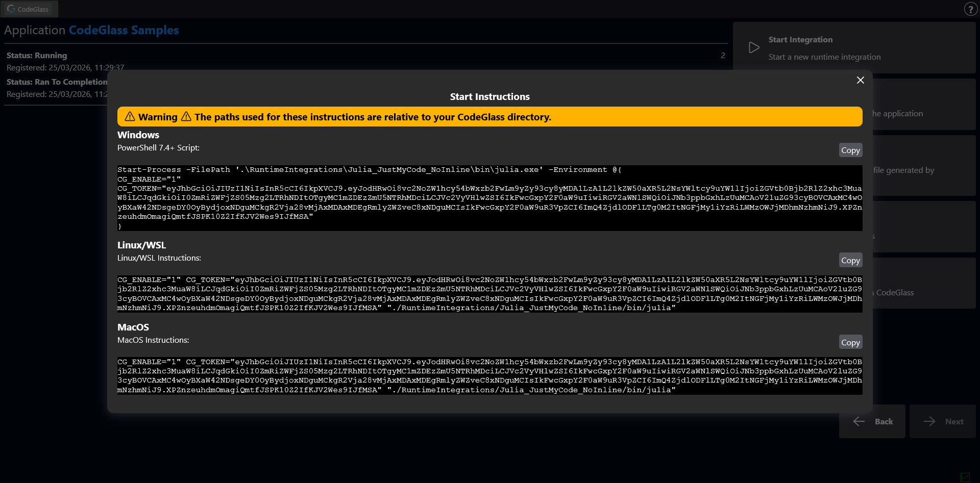Viewport: 980px width, 483px height.
Task: Select the CodeGlass tab
Action: pyautogui.click(x=29, y=9)
